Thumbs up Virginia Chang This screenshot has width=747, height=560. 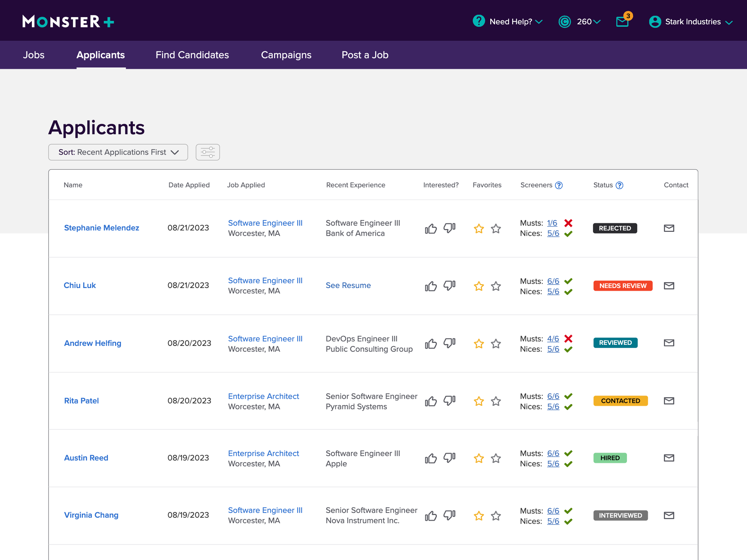(x=431, y=516)
